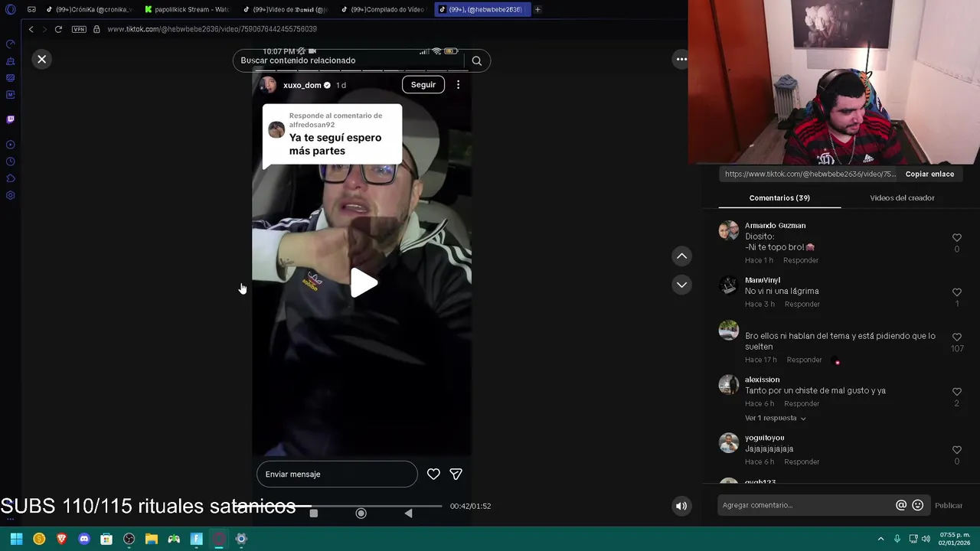Open File Explorer from the taskbar

pyautogui.click(x=152, y=539)
